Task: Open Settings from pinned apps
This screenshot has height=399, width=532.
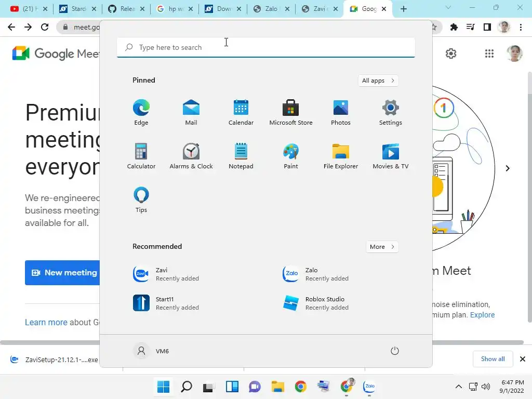Action: tap(391, 112)
